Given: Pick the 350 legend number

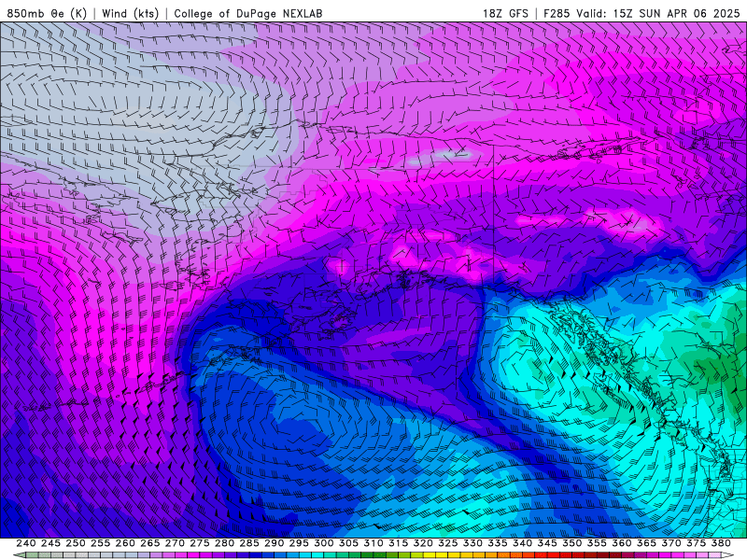Looking at the screenshot, I should click(x=571, y=543).
